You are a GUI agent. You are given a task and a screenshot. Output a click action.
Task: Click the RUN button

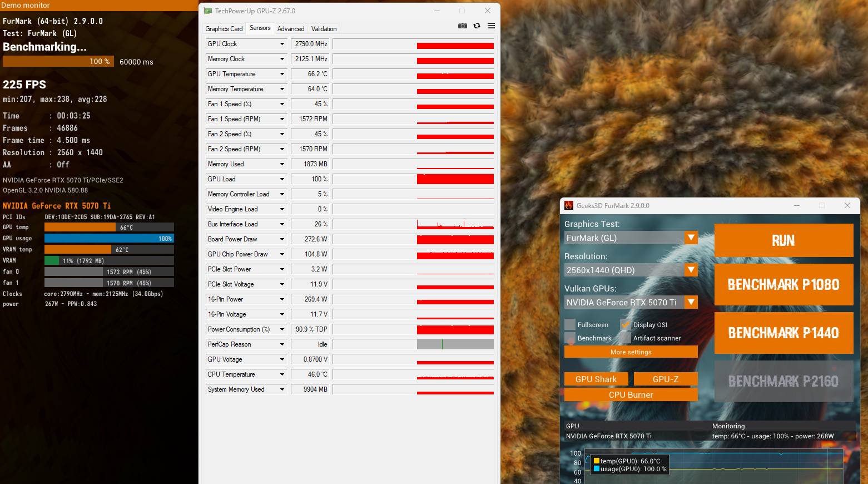click(x=783, y=240)
